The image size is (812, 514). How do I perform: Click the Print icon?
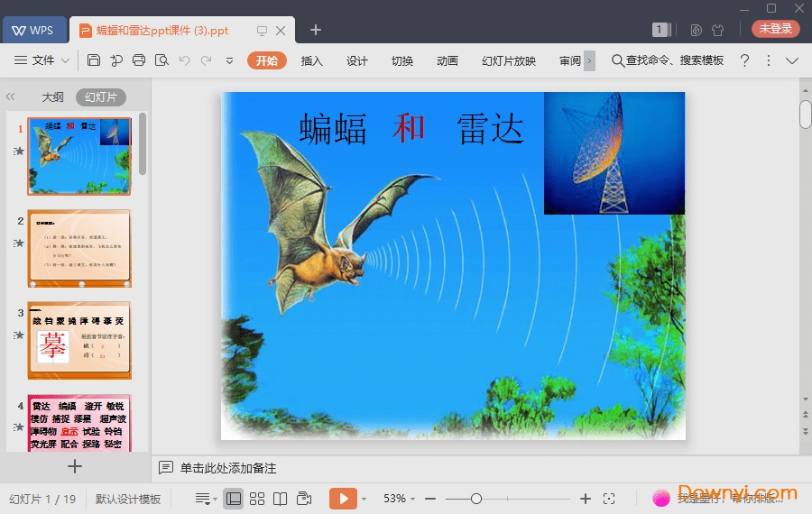click(x=139, y=60)
